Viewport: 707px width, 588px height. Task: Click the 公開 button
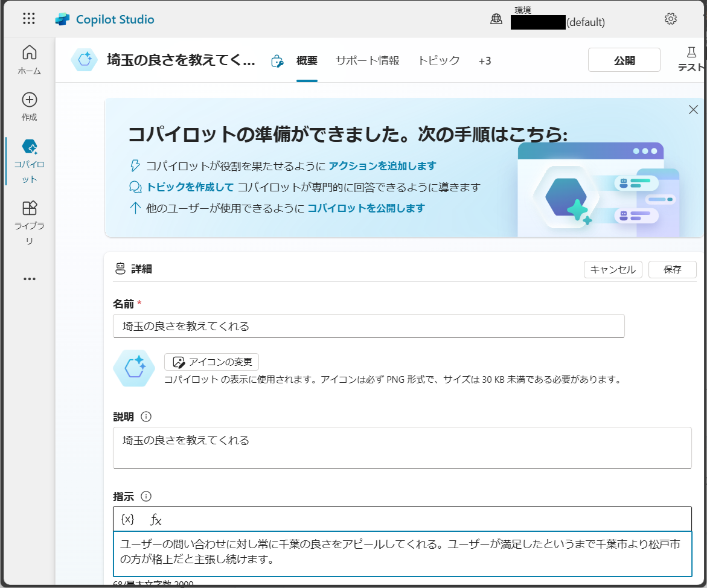(624, 60)
